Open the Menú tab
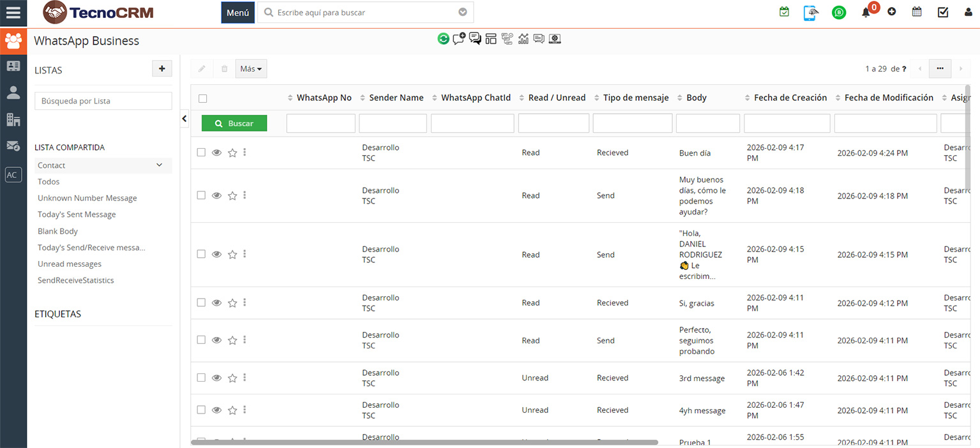The height and width of the screenshot is (448, 980). (237, 12)
